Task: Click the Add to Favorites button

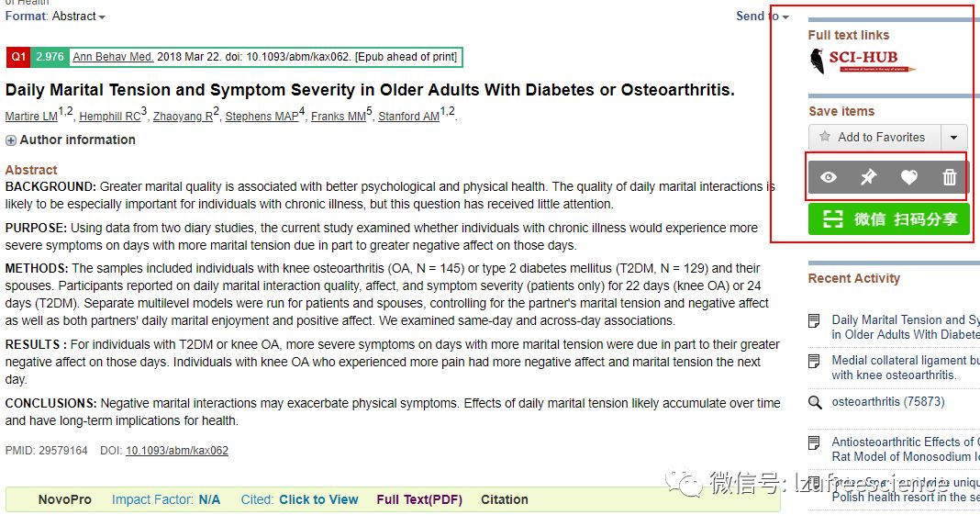Action: (x=873, y=137)
